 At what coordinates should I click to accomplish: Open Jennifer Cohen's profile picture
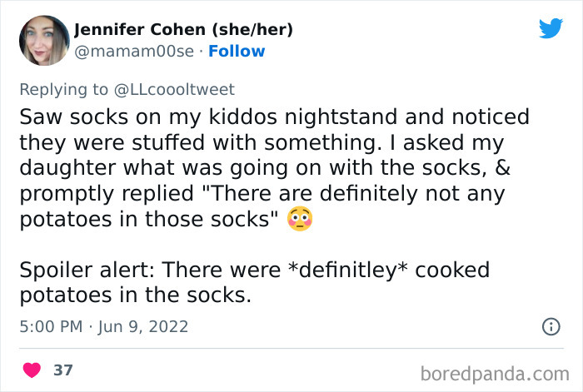pos(43,40)
